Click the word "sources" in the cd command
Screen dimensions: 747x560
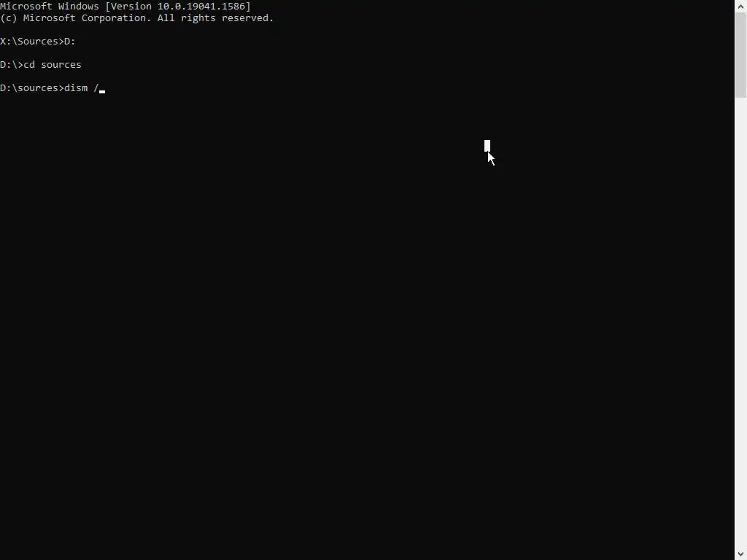point(61,65)
